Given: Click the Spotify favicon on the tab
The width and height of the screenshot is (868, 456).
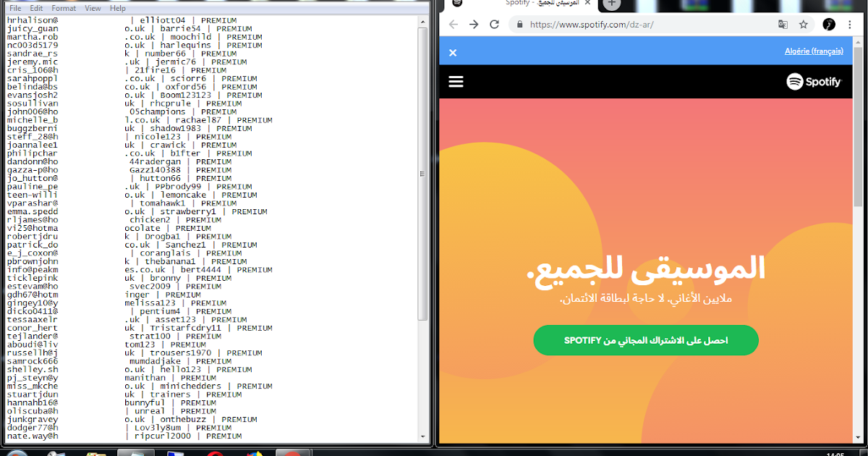Looking at the screenshot, I should (456, 4).
